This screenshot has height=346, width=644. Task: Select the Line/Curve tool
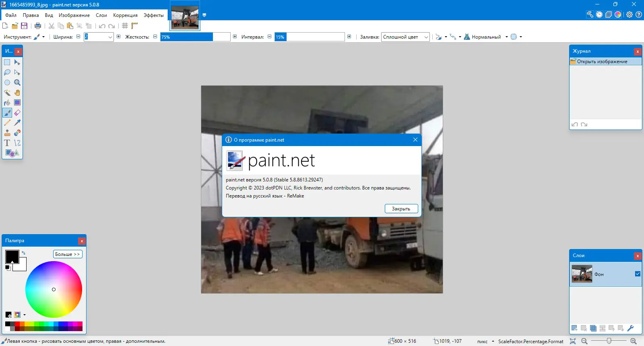pos(17,143)
